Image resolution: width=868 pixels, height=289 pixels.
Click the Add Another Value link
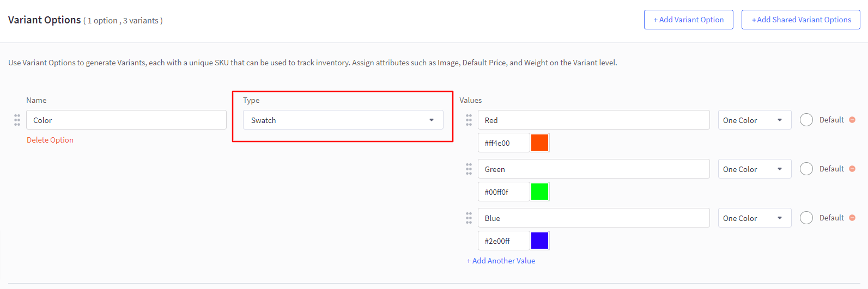(x=501, y=261)
